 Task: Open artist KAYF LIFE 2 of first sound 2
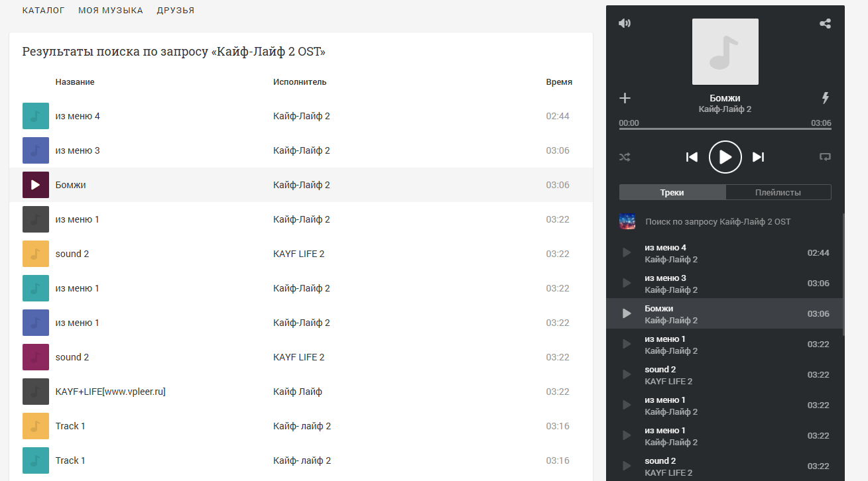coord(299,254)
